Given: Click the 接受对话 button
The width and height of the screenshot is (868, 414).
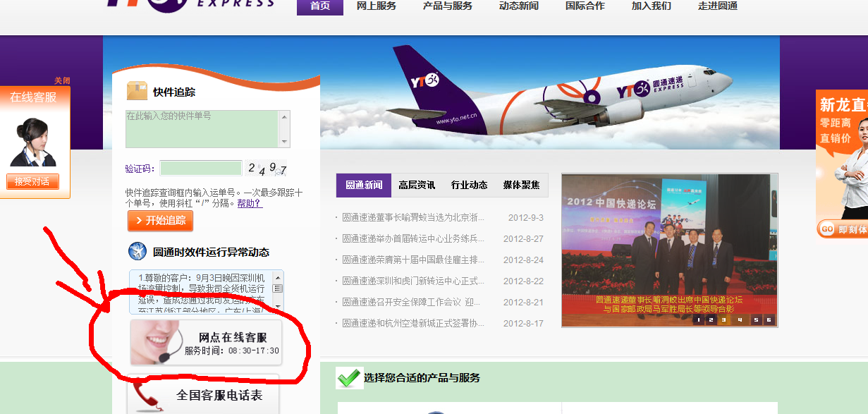Looking at the screenshot, I should point(32,182).
